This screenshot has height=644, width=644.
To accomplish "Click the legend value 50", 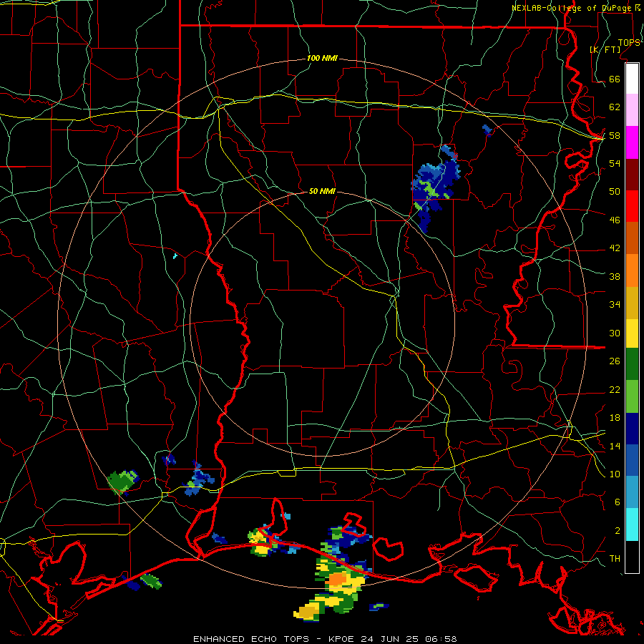I will [x=615, y=191].
